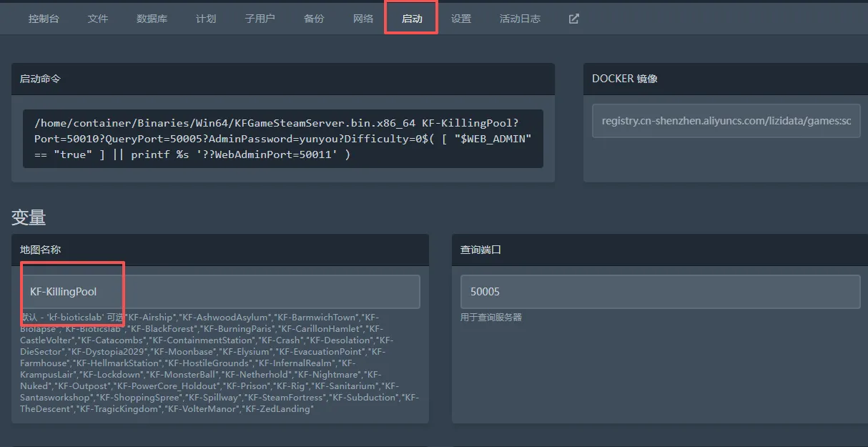Switch to the 控制台 tab
This screenshot has height=447, width=868.
(x=44, y=19)
